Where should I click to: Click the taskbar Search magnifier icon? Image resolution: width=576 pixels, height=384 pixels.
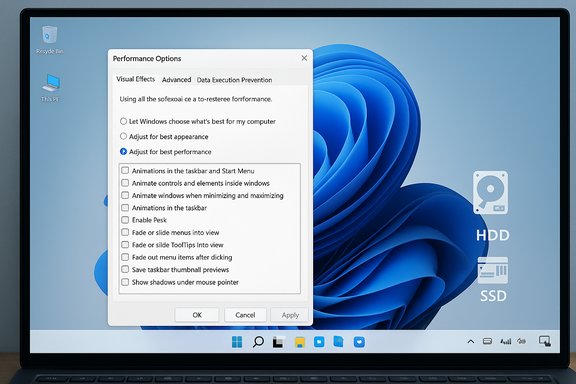(258, 342)
